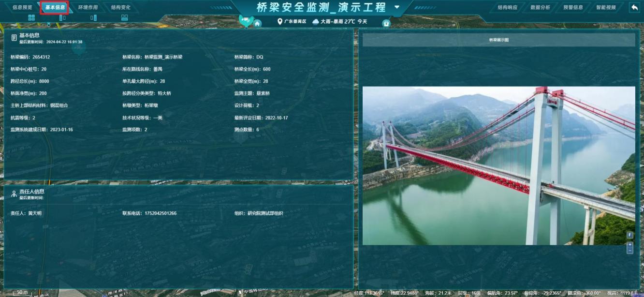644x297 pixels.
Task: Open the 预警信息 section
Action: (x=573, y=7)
